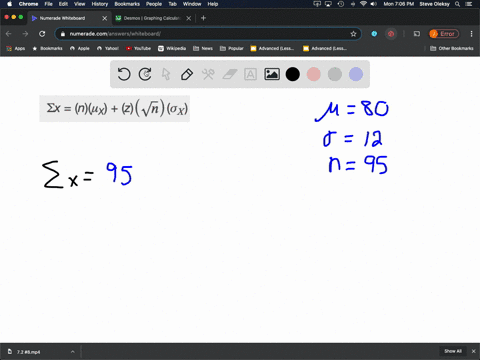This screenshot has width=480, height=360.
Task: Open the Edit menu
Action: click(x=63, y=4)
